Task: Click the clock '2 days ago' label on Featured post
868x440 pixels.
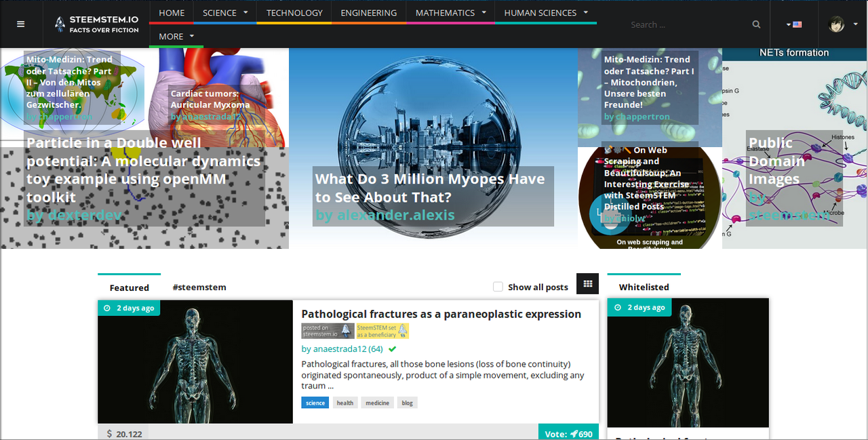Action: pyautogui.click(x=129, y=308)
